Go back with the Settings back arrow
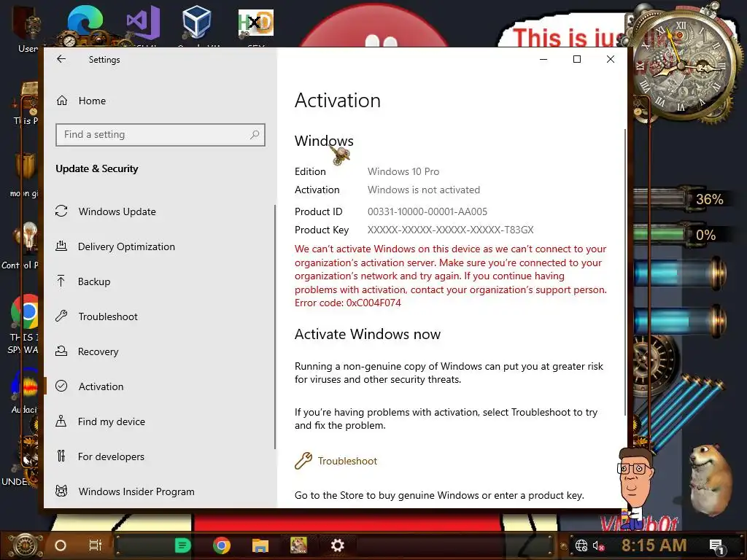Screen dimensions: 747x560 (61, 59)
